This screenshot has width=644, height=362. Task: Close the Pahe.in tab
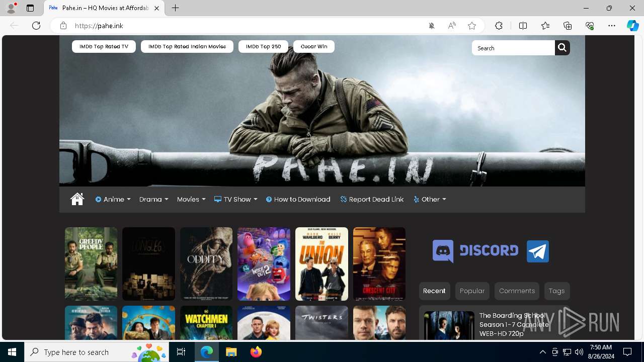pyautogui.click(x=157, y=8)
